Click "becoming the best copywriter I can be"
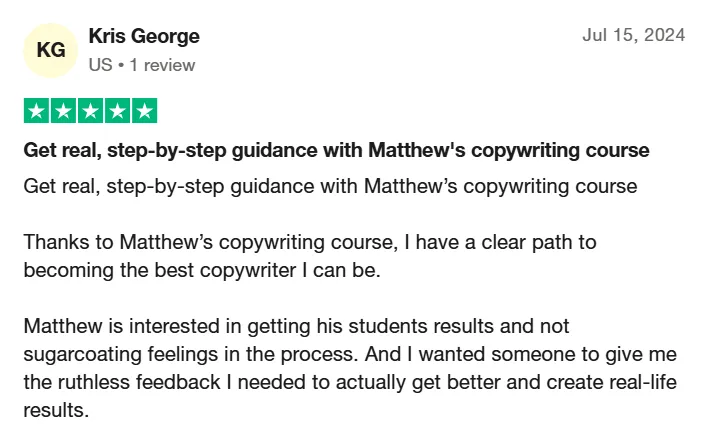The width and height of the screenshot is (707, 442). 202,271
